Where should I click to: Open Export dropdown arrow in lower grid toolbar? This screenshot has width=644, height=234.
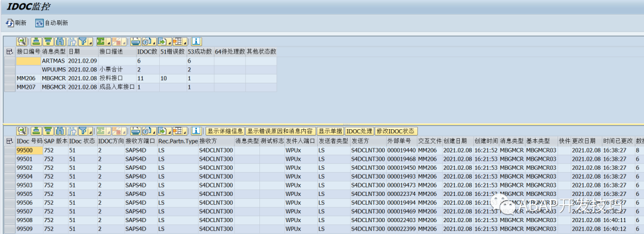pyautogui.click(x=170, y=131)
